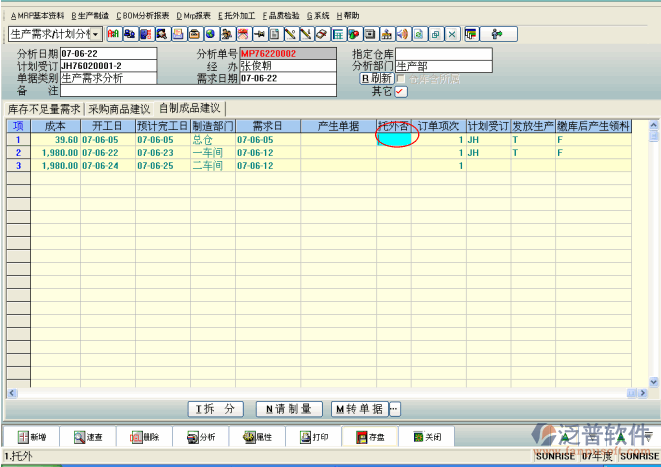Click the 关闭 (Close) icon button

tap(426, 437)
